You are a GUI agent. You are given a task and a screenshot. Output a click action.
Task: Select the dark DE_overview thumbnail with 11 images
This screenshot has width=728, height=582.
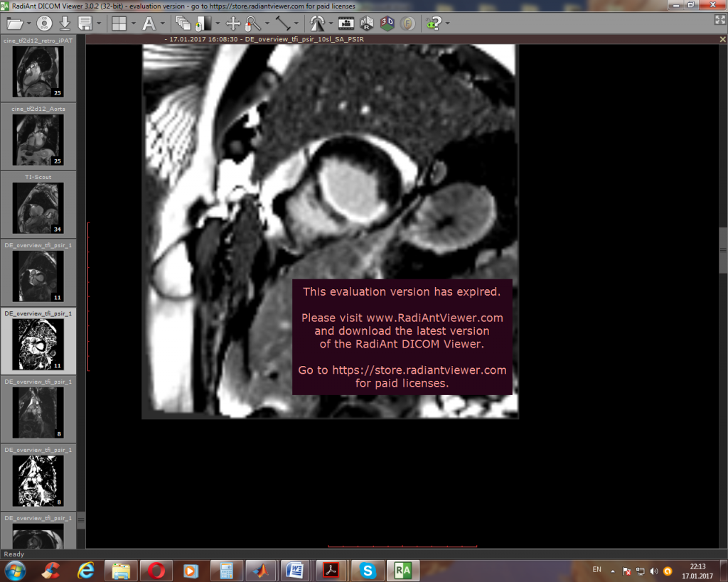click(x=38, y=272)
